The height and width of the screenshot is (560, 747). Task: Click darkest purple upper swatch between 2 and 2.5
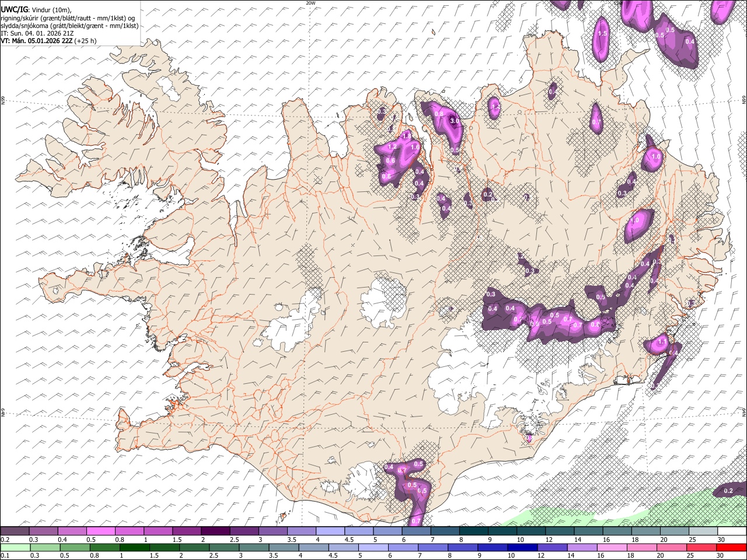[215, 531]
